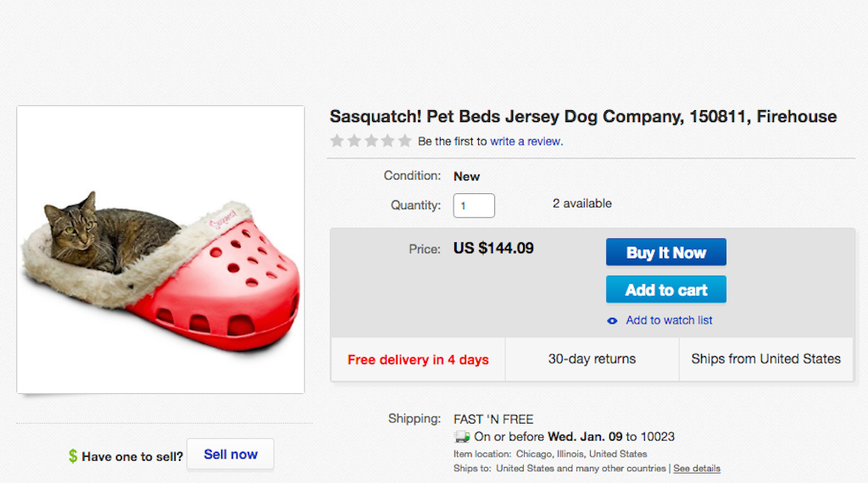Click the Ships from United States cell

tap(765, 359)
